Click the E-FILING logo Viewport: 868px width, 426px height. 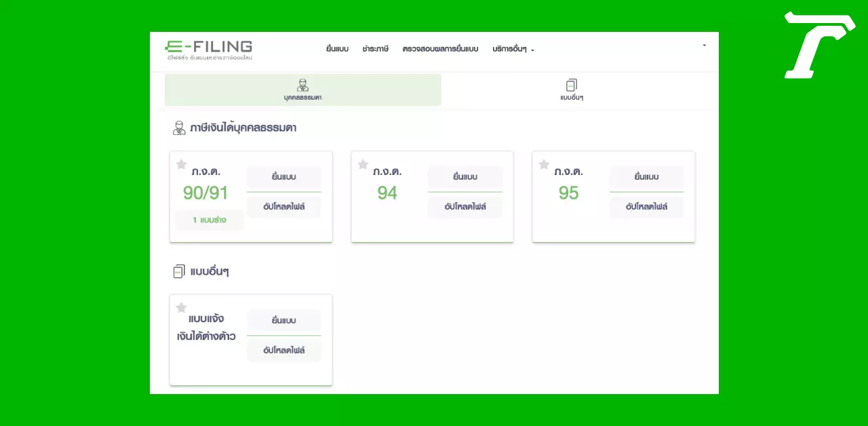(x=208, y=50)
